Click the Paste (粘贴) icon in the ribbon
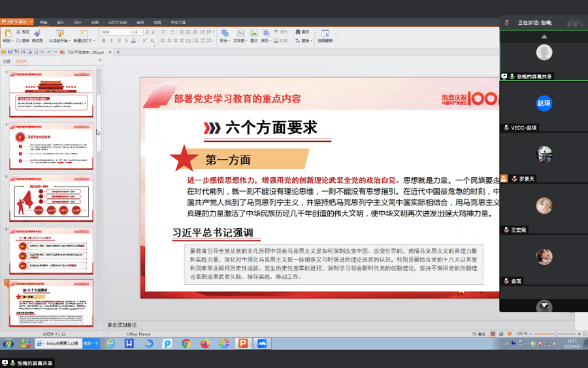588x368 pixels. (x=7, y=34)
